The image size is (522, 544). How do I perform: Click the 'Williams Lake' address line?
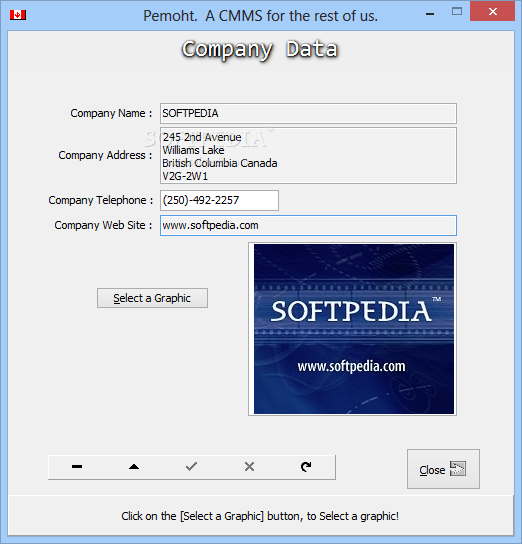[x=193, y=150]
